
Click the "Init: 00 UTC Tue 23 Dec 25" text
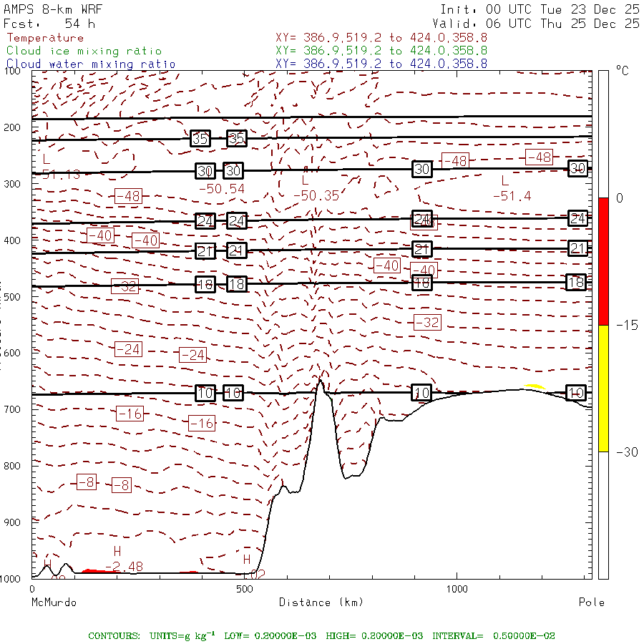click(540, 9)
